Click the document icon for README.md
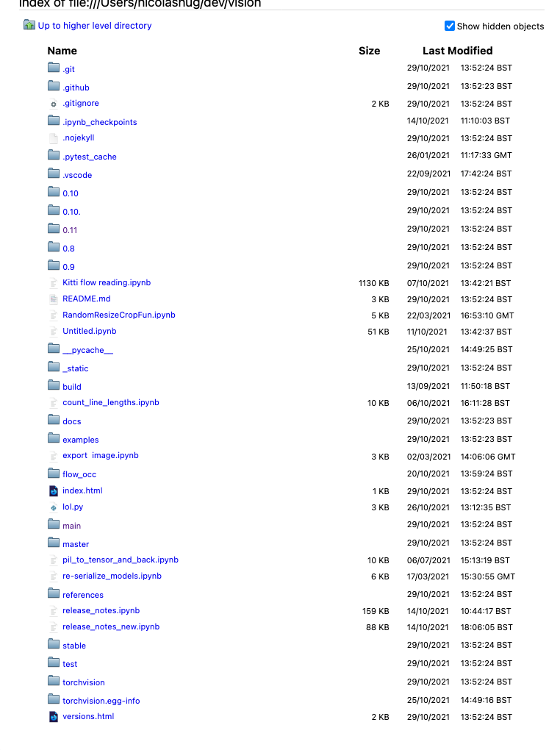560x750 pixels. [54, 299]
